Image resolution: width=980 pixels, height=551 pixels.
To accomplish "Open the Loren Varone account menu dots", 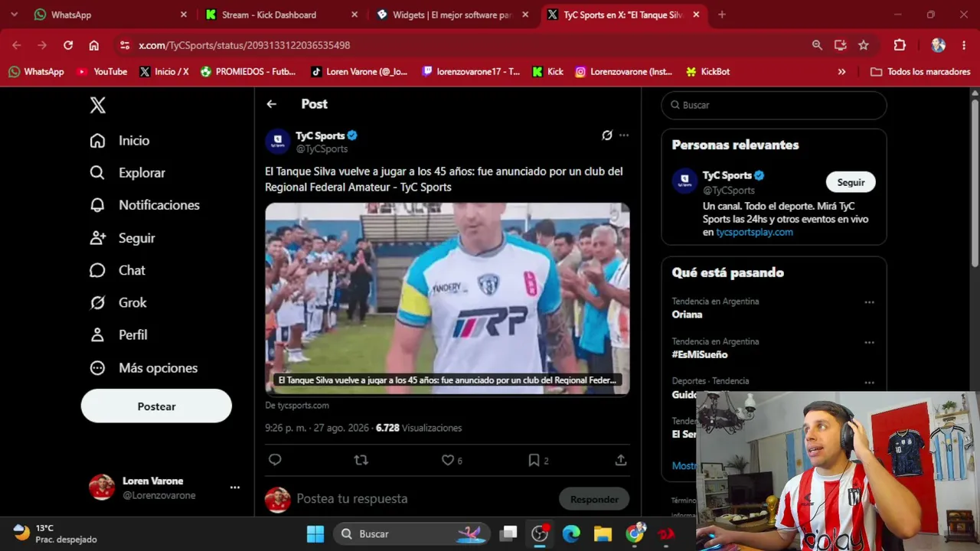I will (235, 487).
